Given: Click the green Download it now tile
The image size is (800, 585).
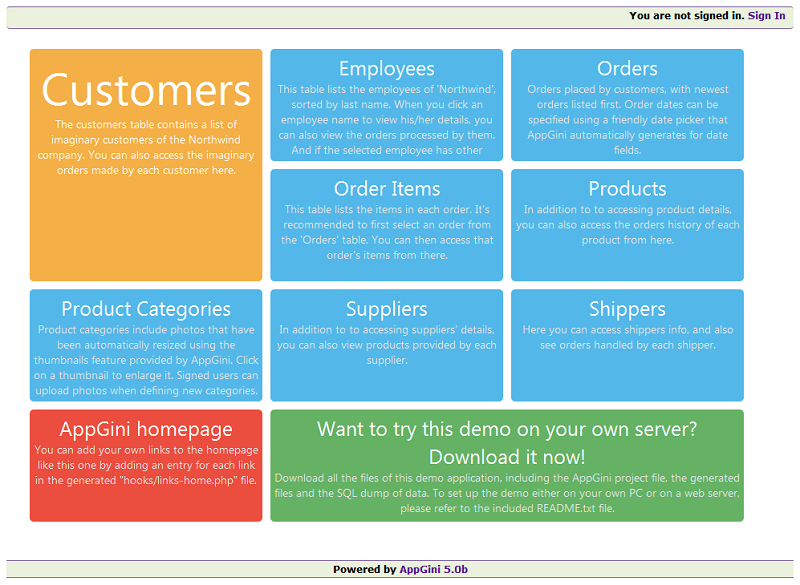Looking at the screenshot, I should tap(507, 466).
